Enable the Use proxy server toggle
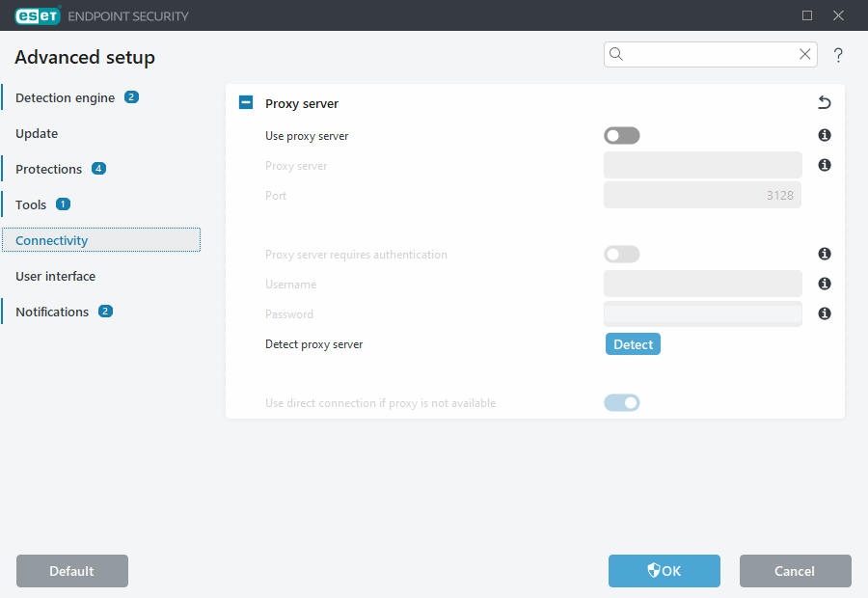The width and height of the screenshot is (868, 598). click(621, 136)
